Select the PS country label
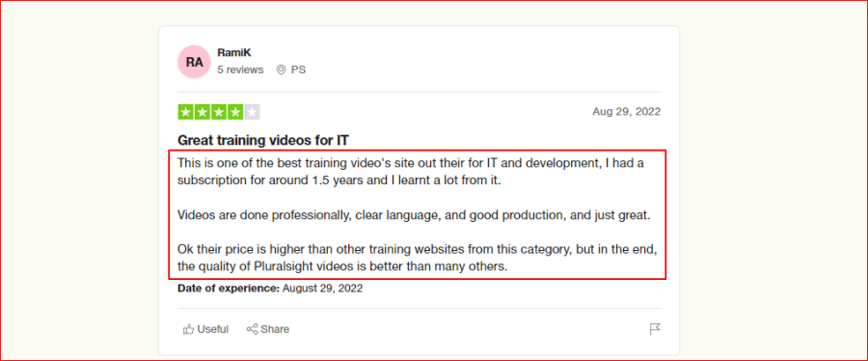Image resolution: width=868 pixels, height=361 pixels. [298, 69]
